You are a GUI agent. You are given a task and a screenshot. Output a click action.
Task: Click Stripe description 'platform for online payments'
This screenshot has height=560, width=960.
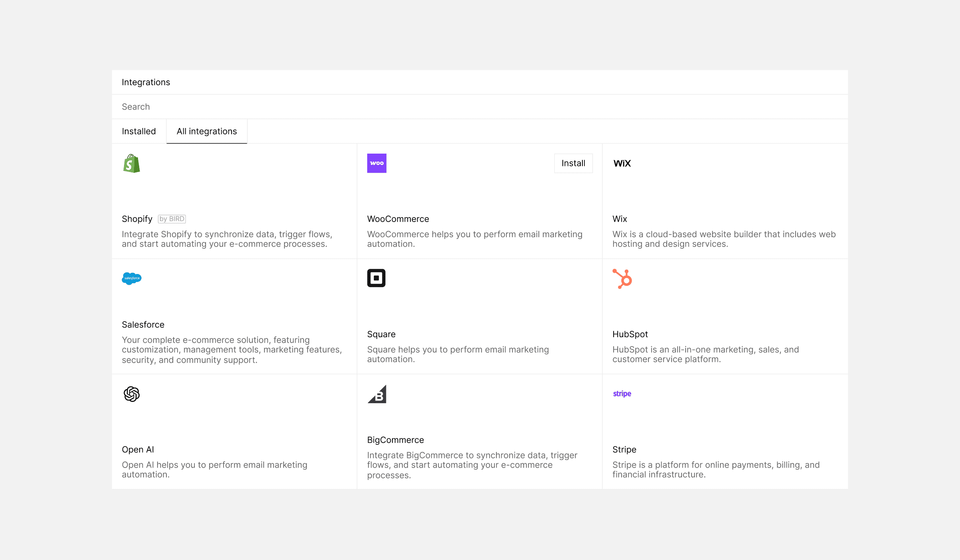tap(716, 469)
